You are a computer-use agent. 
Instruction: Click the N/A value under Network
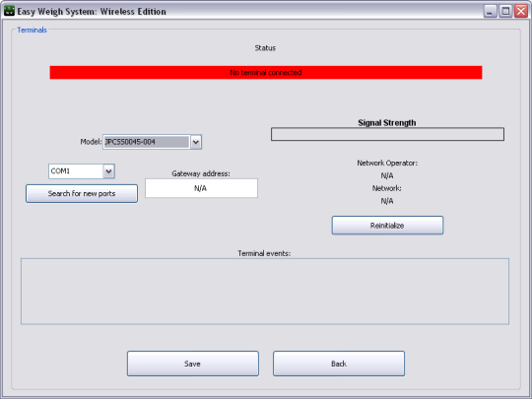387,201
